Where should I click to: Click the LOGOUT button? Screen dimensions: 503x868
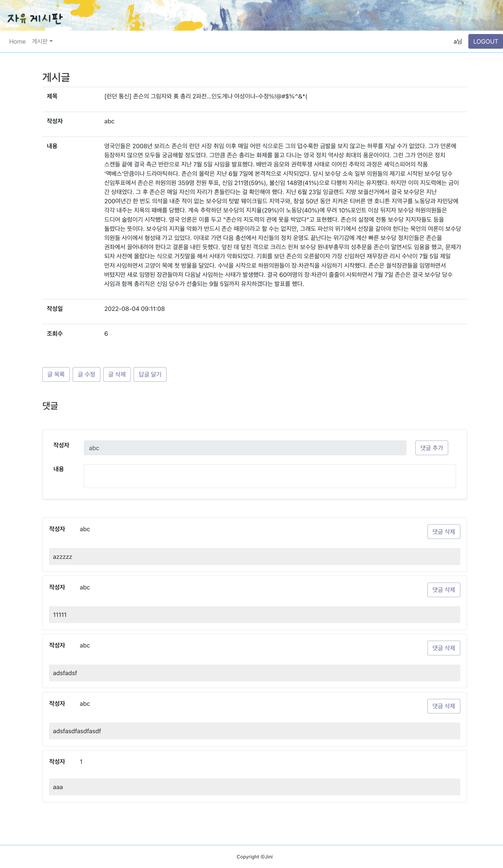[485, 41]
